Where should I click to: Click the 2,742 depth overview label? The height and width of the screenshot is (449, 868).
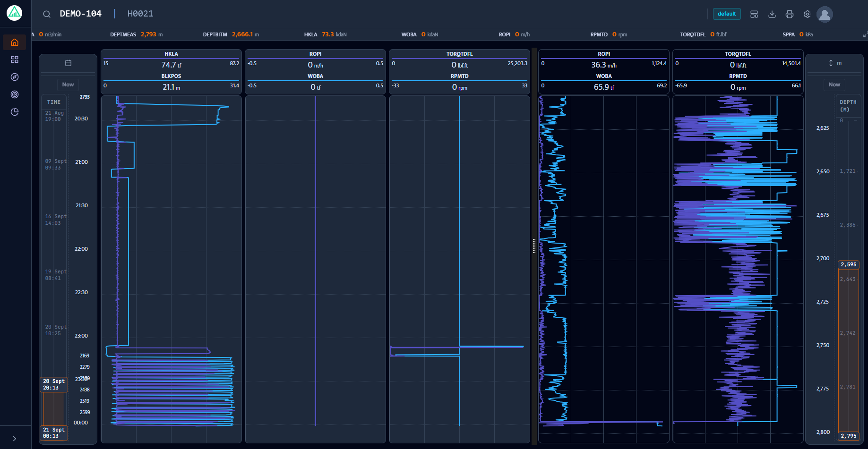click(848, 333)
